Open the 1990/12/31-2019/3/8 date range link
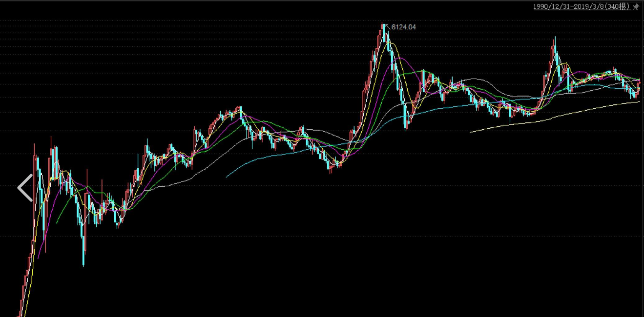644x317 pixels. tap(582, 7)
